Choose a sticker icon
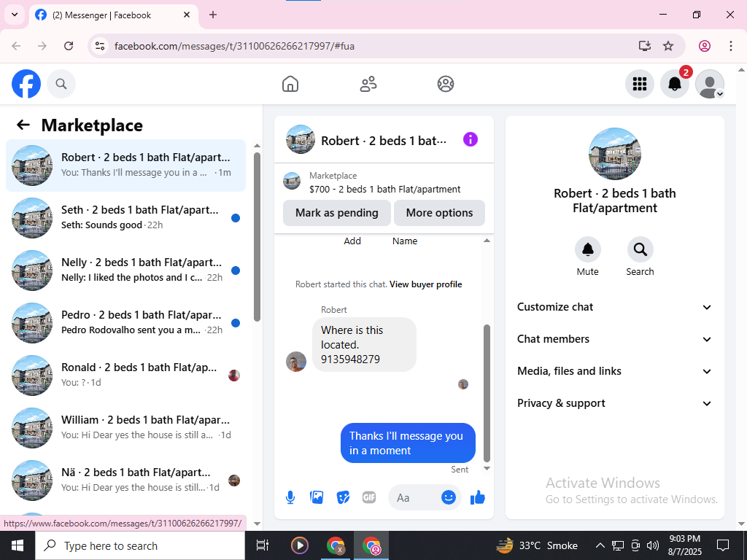This screenshot has width=747, height=560. coord(343,497)
